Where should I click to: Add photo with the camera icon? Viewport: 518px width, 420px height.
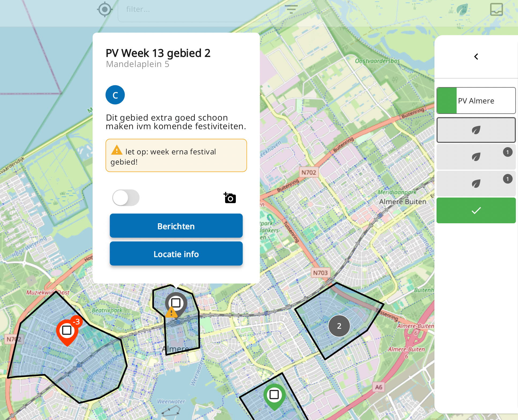point(230,198)
